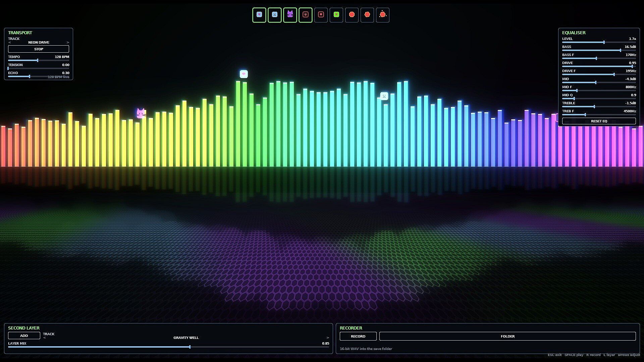Click the pink cat on the yellow bars
The image size is (644, 362).
[x=141, y=113]
